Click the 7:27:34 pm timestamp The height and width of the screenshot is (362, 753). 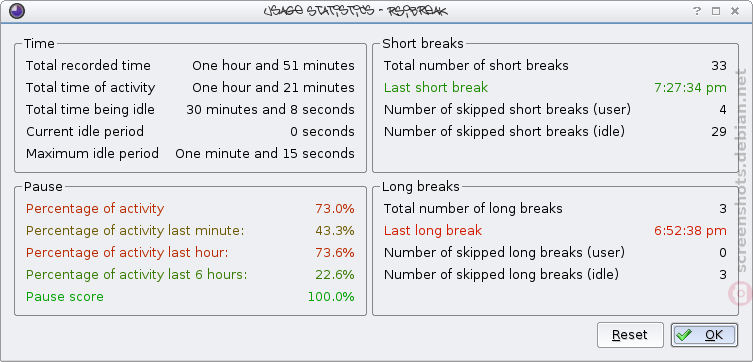[x=690, y=88]
